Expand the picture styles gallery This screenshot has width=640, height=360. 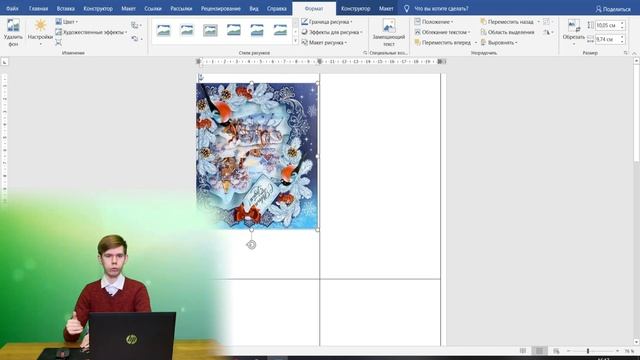coord(296,41)
